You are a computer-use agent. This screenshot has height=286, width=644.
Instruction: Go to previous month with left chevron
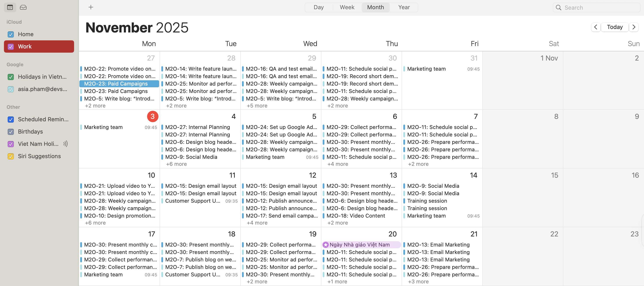596,27
